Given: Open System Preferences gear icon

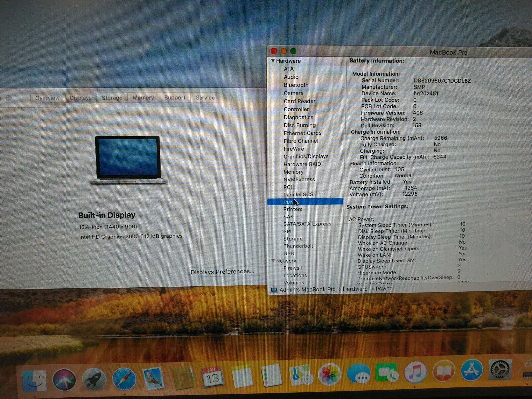Looking at the screenshot, I should pos(500,369).
